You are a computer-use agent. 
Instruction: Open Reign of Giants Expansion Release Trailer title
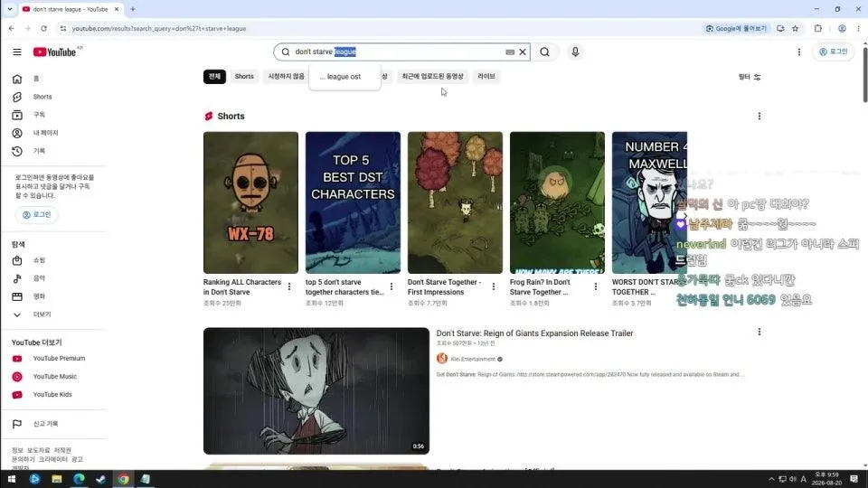tap(534, 333)
